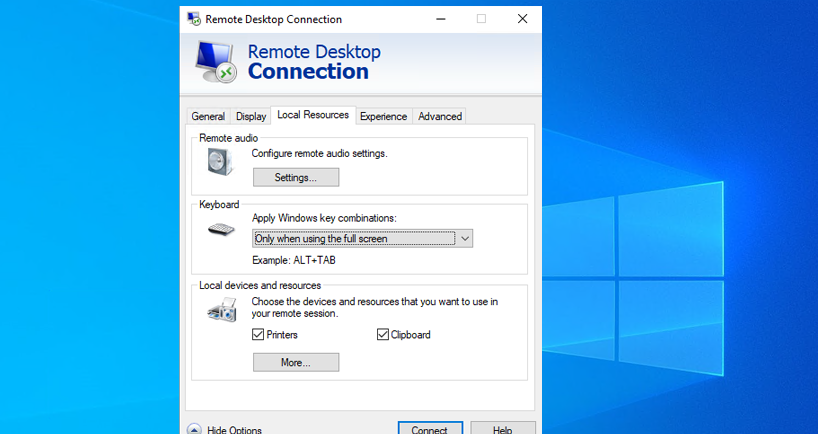Viewport: 818px width, 434px height.
Task: Open the Windows key combinations dropdown
Action: tap(363, 238)
